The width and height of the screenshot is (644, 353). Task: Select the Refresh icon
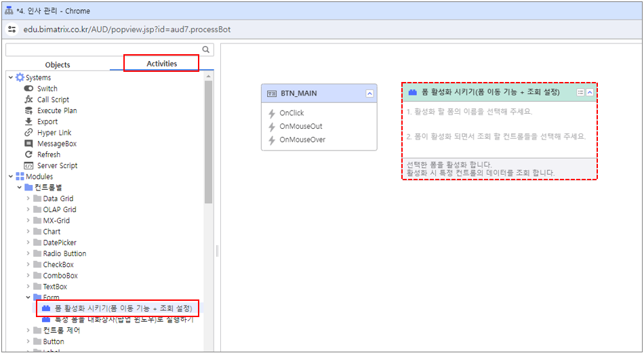pos(28,154)
